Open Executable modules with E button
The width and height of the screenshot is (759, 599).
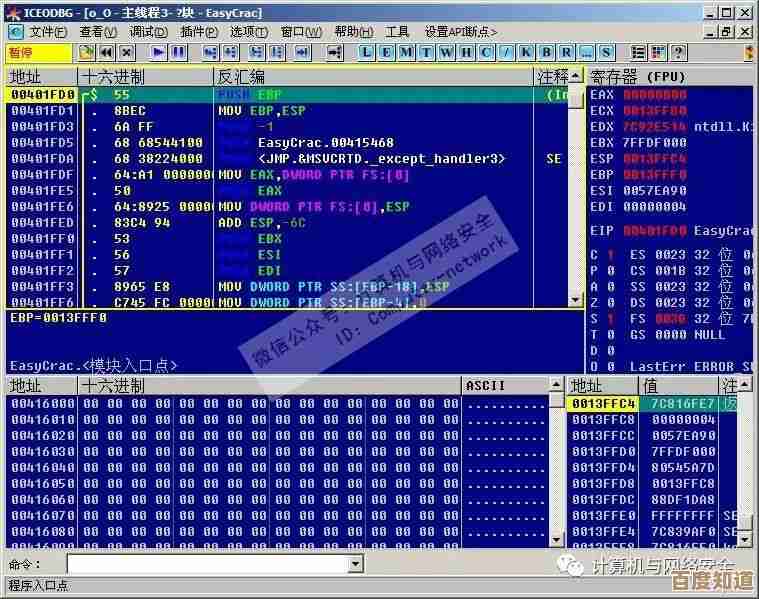click(x=387, y=52)
